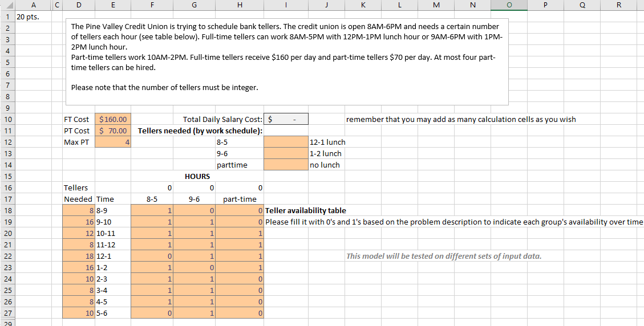Viewport: 644px width, 326px height.
Task: Select the "Total Daily Salary Cost:" label
Action: tap(222, 120)
